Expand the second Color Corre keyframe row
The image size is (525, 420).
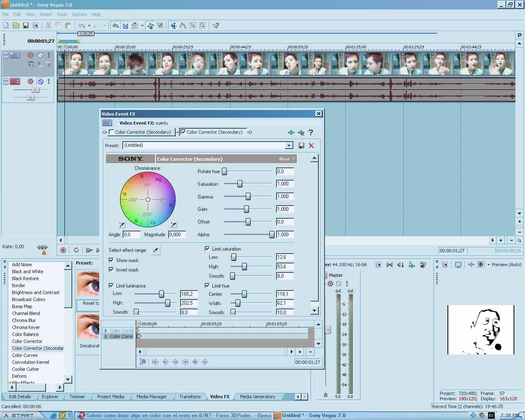click(x=106, y=336)
